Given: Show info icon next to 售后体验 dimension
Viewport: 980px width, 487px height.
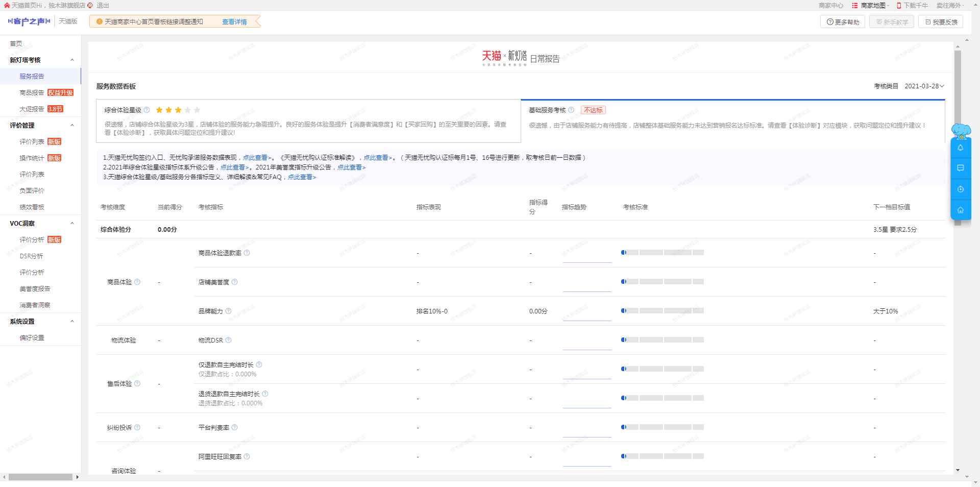Looking at the screenshot, I should pos(137,383).
